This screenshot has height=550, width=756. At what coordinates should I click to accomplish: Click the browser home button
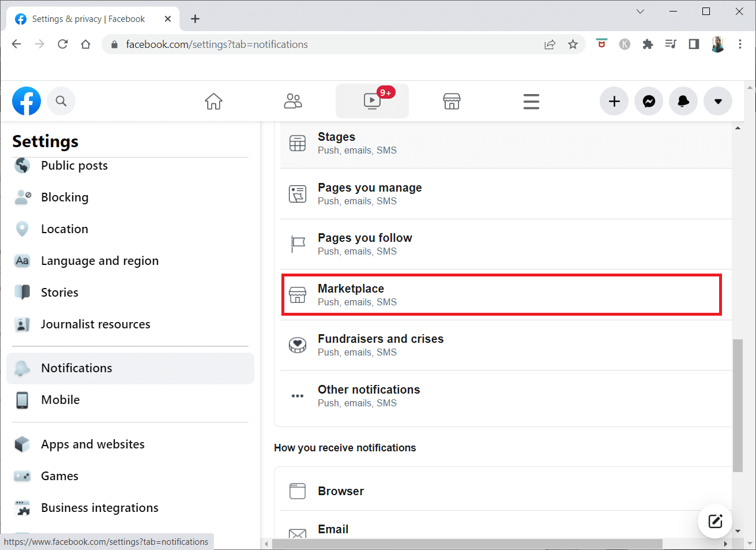(x=85, y=44)
